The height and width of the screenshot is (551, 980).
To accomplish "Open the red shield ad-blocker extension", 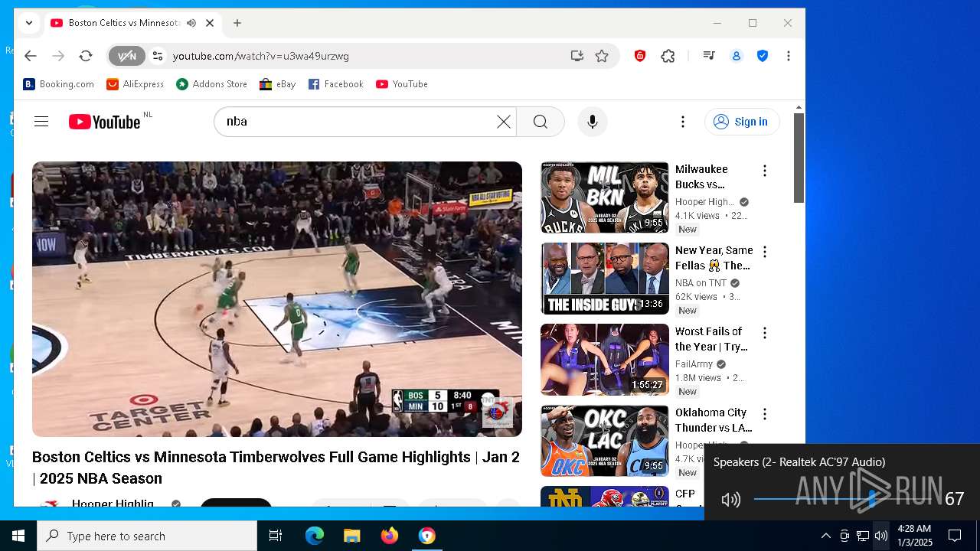I will point(640,56).
